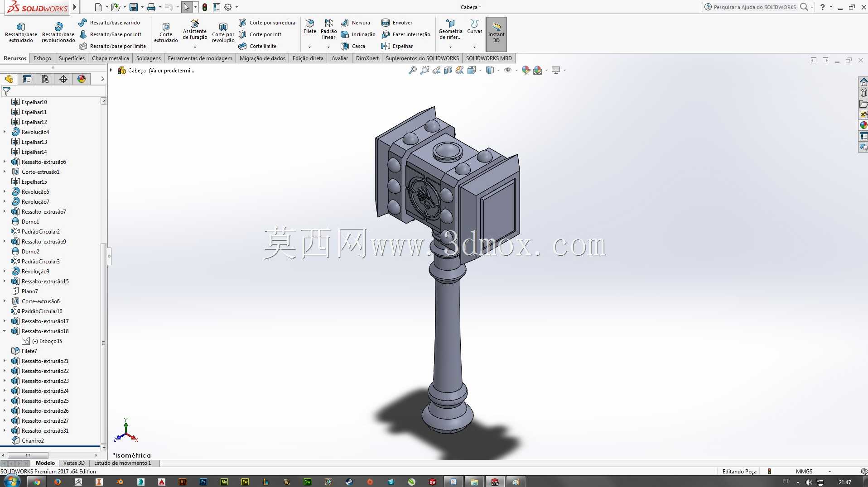Toggle hide/show items eye icon
Viewport: 868px width, 487px height.
point(508,70)
